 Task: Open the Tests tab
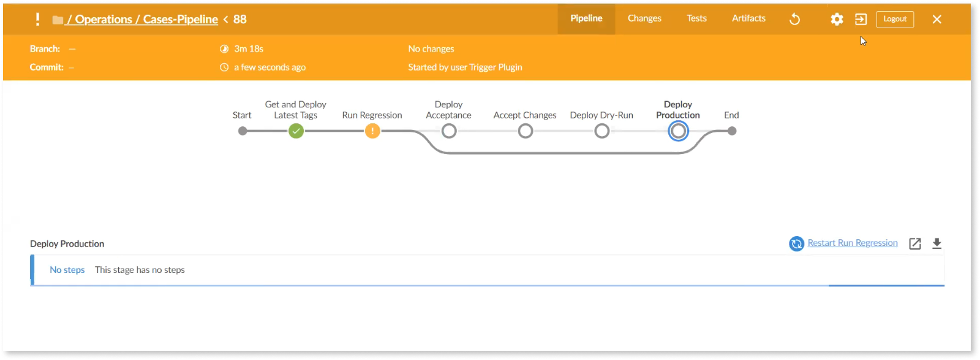click(696, 18)
